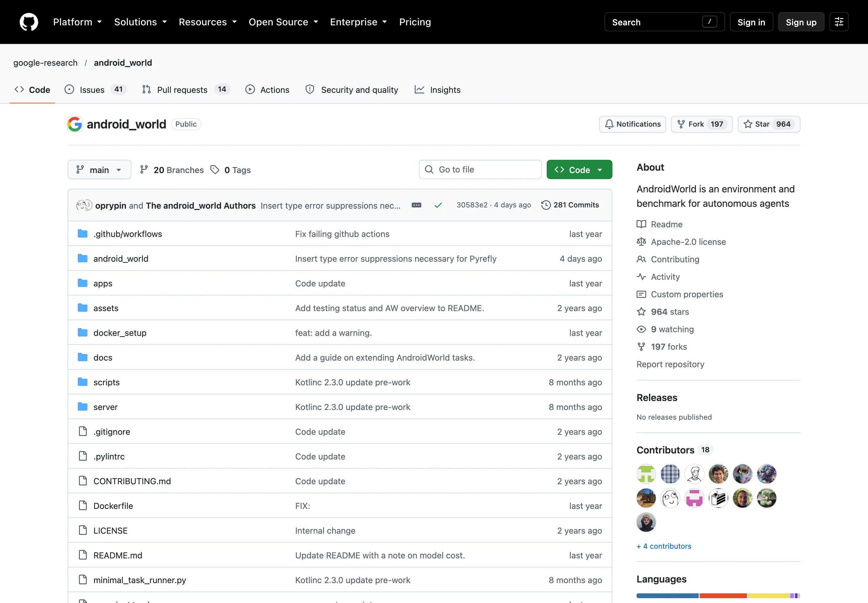
Task: Open the 281 Commits history
Action: tap(570, 205)
